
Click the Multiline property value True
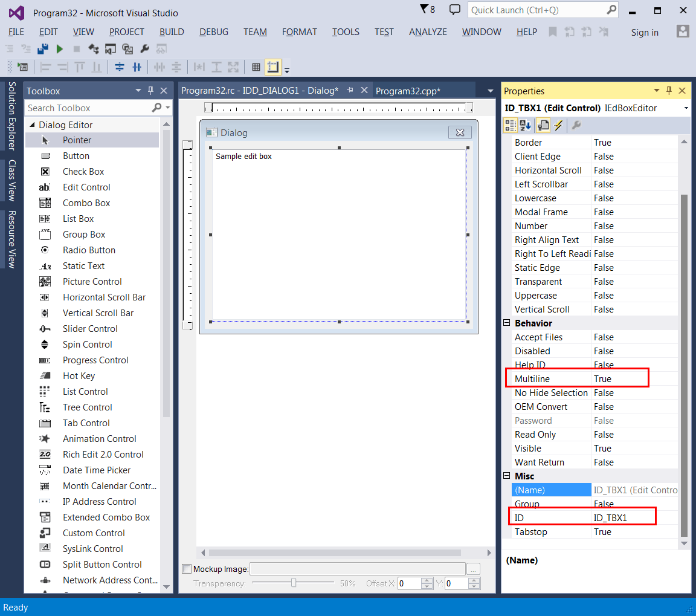pyautogui.click(x=602, y=379)
